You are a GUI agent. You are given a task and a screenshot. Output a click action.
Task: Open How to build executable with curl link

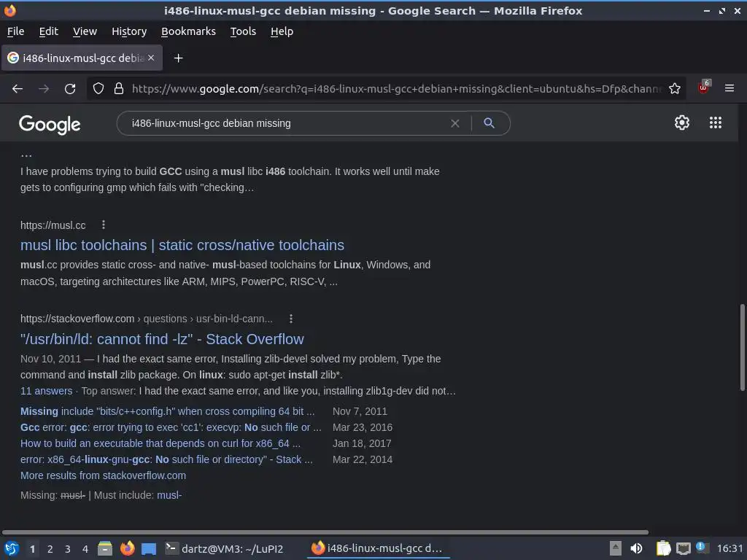tap(160, 443)
